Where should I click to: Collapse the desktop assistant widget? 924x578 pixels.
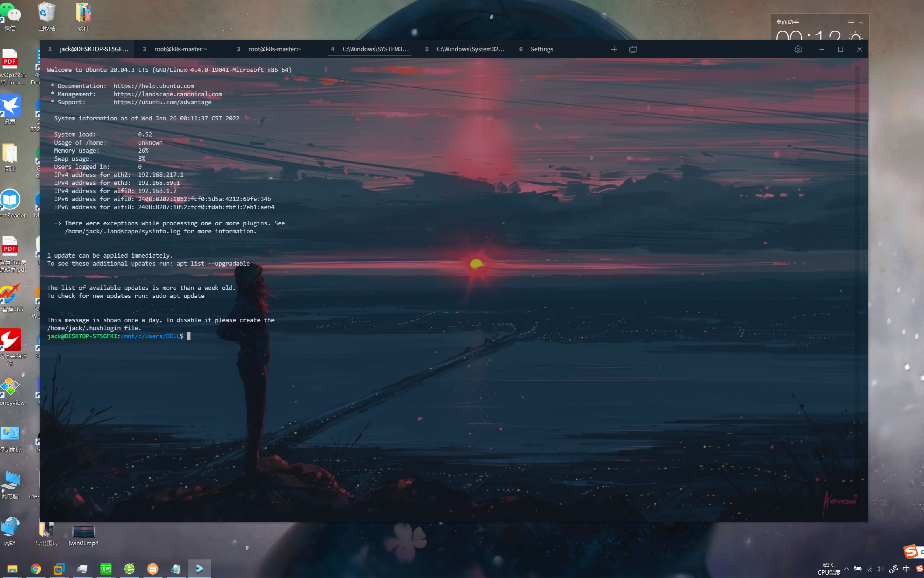(861, 22)
